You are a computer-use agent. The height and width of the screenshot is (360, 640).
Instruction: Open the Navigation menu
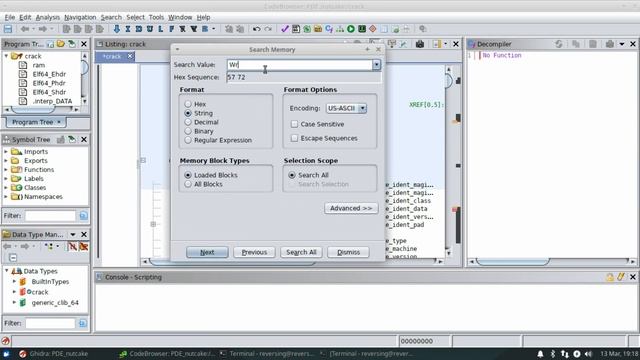[80, 17]
